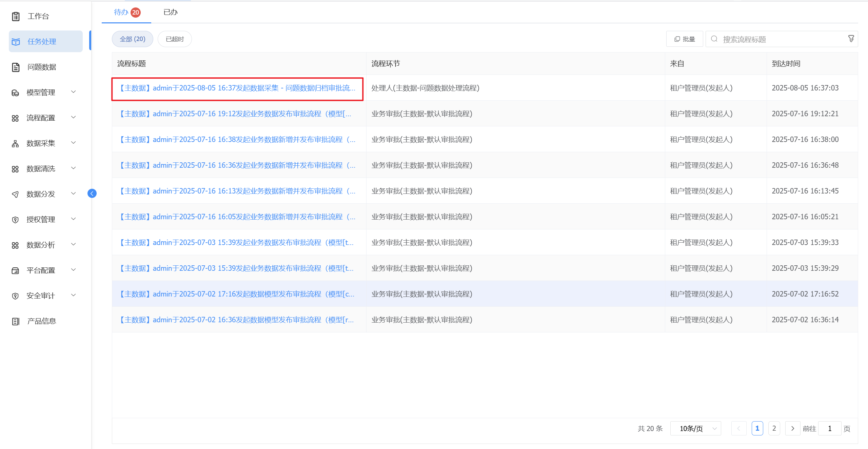
Task: Collapse sidebar with blue arrow button
Action: coord(92,193)
